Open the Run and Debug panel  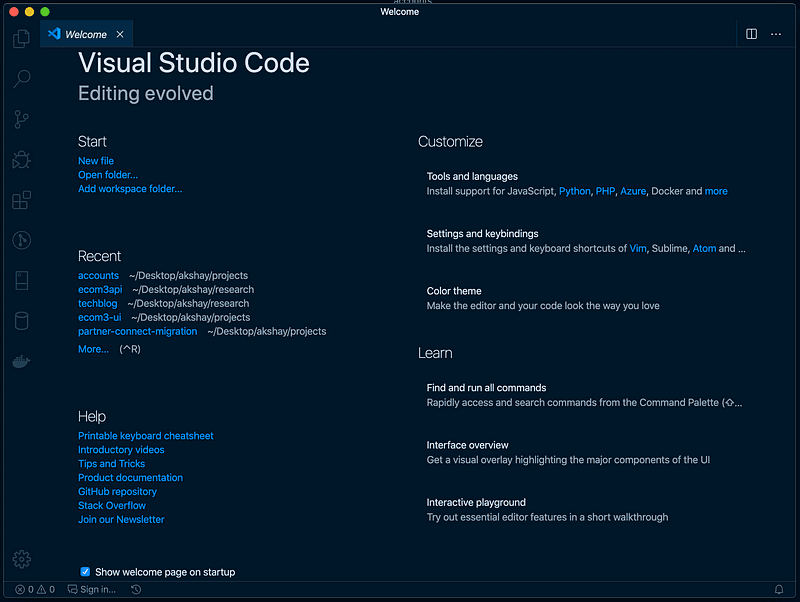(21, 159)
